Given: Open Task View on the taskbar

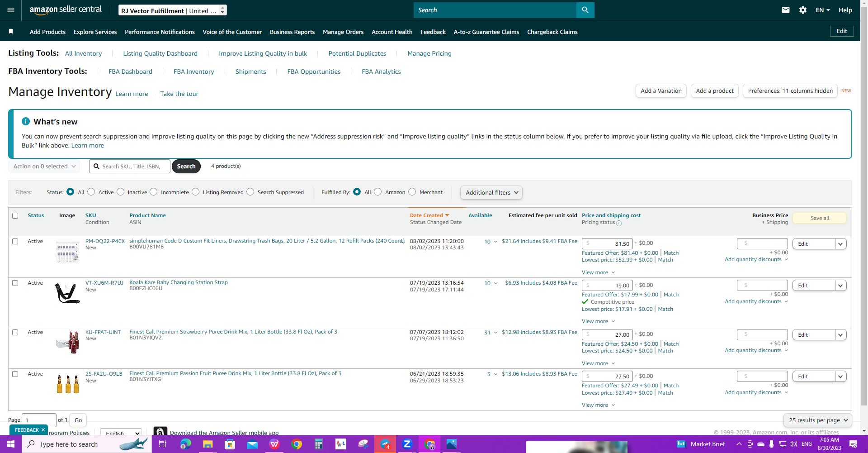Looking at the screenshot, I should pyautogui.click(x=163, y=444).
